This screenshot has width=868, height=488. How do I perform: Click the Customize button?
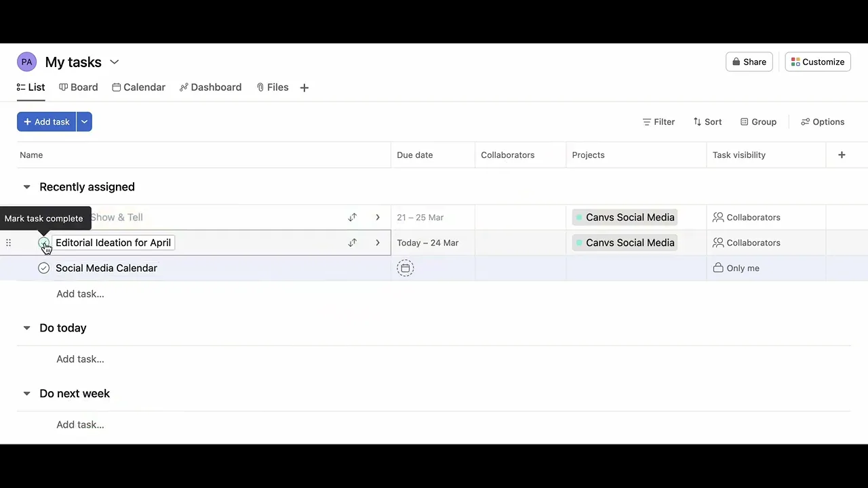(818, 62)
